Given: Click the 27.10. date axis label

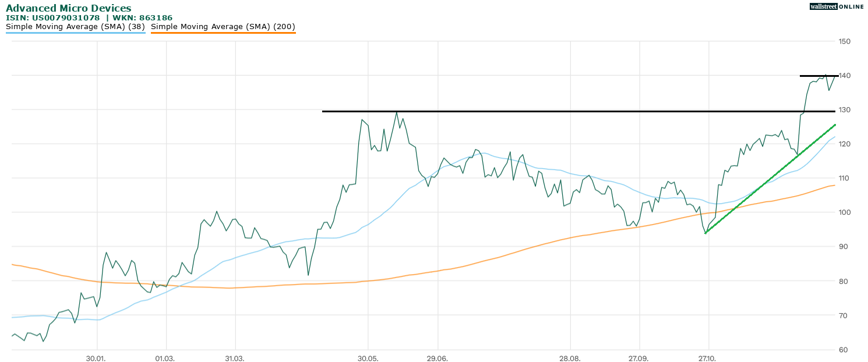Looking at the screenshot, I should tap(708, 358).
